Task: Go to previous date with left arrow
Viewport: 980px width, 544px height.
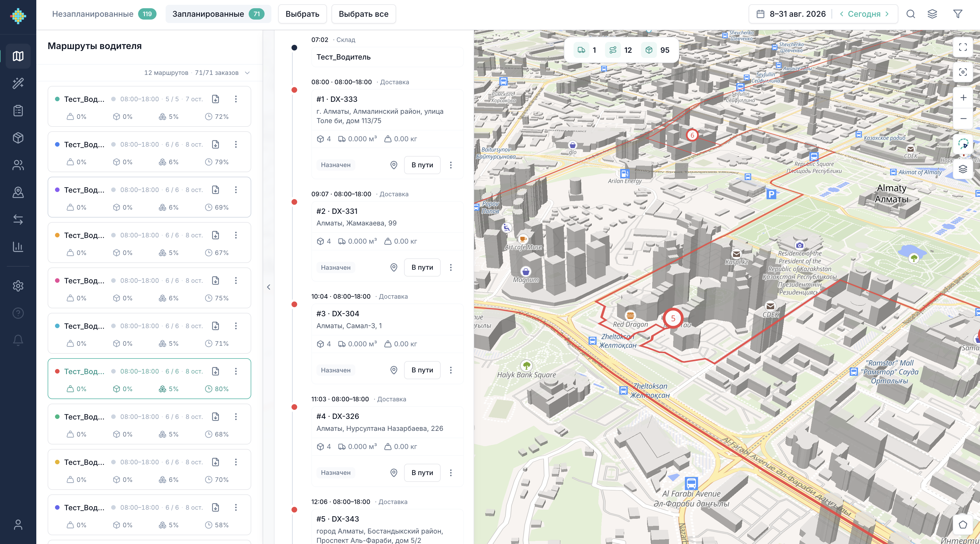Action: (x=842, y=14)
